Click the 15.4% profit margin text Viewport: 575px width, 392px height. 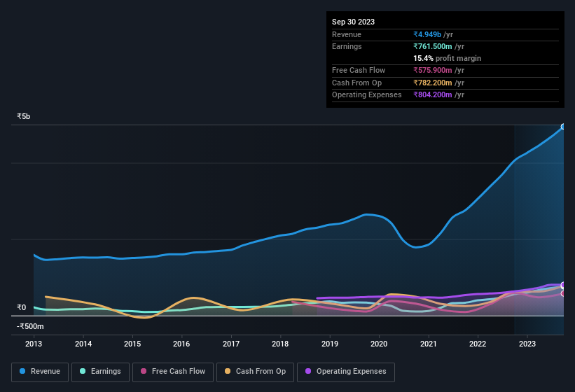pyautogui.click(x=447, y=58)
